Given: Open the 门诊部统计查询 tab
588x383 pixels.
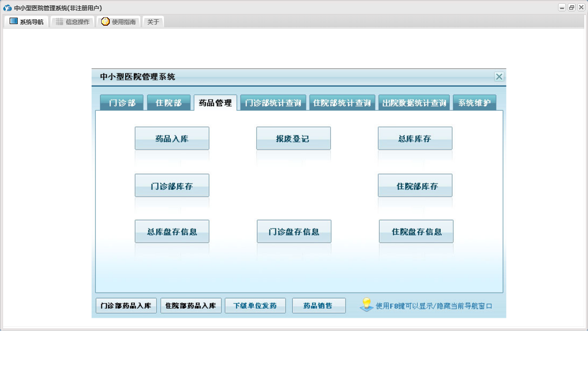Looking at the screenshot, I should pyautogui.click(x=273, y=103).
